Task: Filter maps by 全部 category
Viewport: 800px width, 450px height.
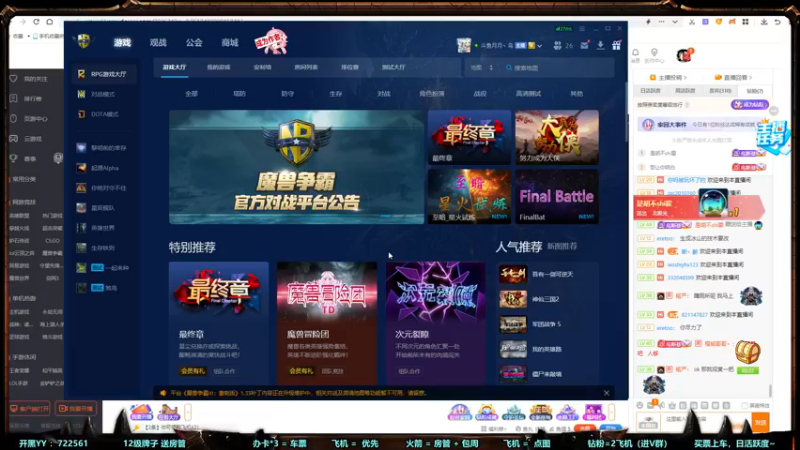Action: 191,94
